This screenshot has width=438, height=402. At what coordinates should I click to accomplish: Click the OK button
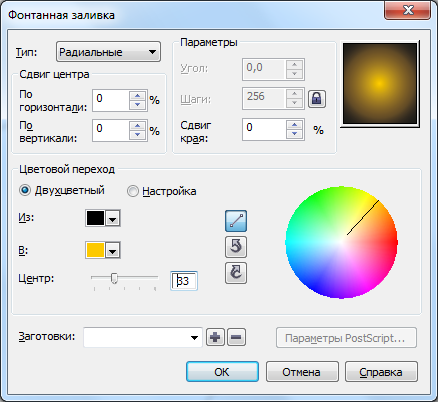(222, 372)
